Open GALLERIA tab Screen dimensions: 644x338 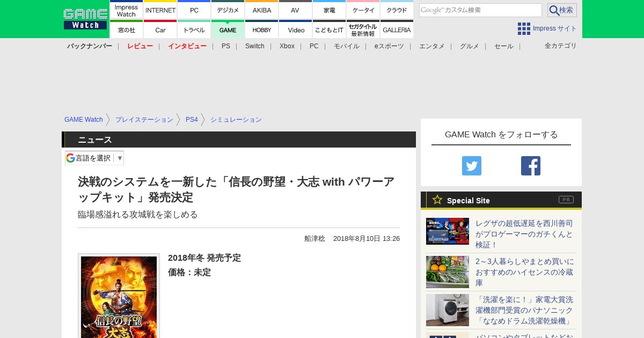(x=397, y=30)
